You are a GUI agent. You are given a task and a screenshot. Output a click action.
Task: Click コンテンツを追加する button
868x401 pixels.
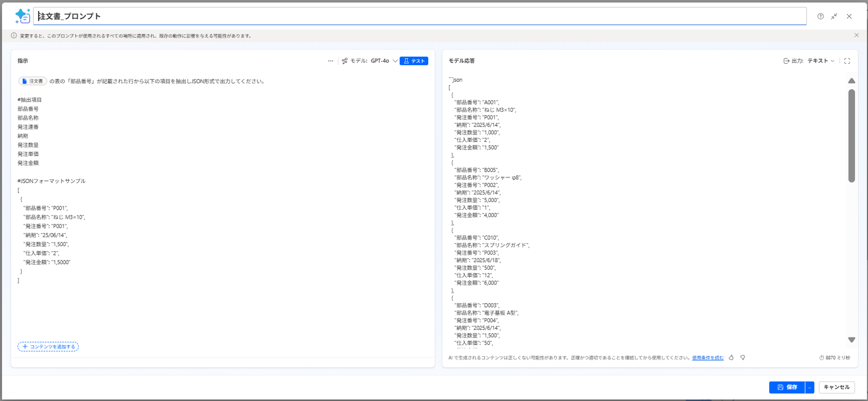point(48,346)
